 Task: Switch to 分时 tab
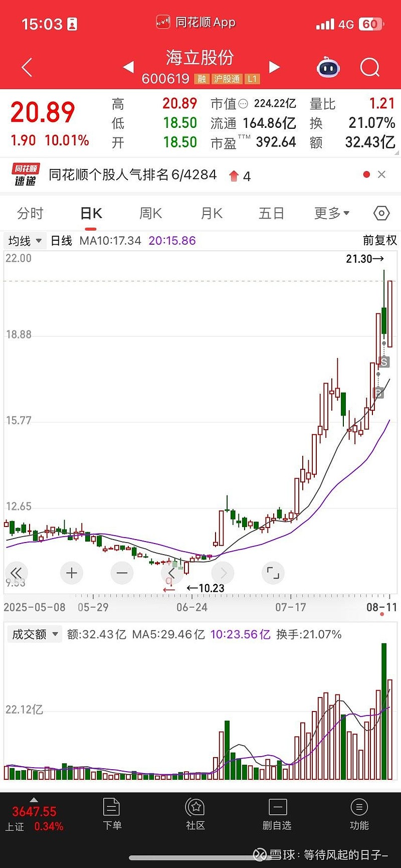(30, 213)
